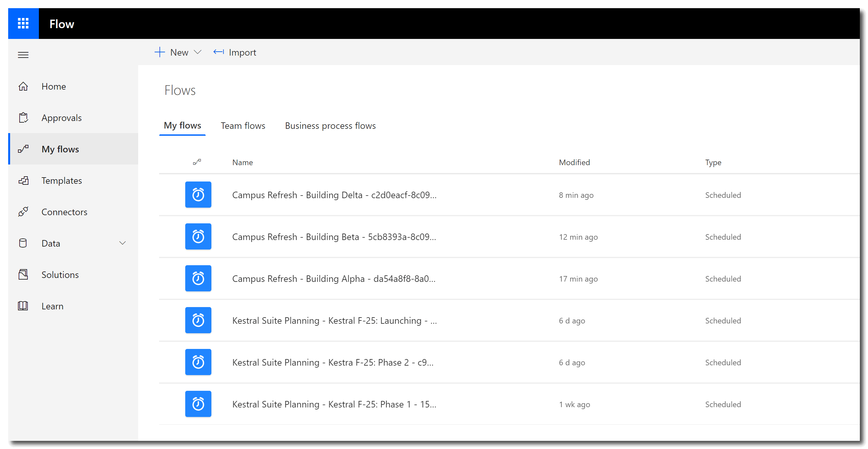Click the Import button label

tap(242, 53)
